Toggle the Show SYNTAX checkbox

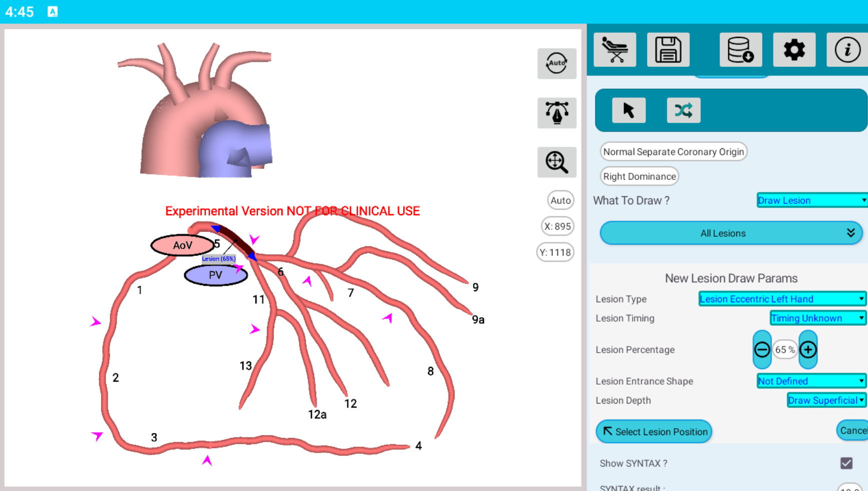pos(846,463)
